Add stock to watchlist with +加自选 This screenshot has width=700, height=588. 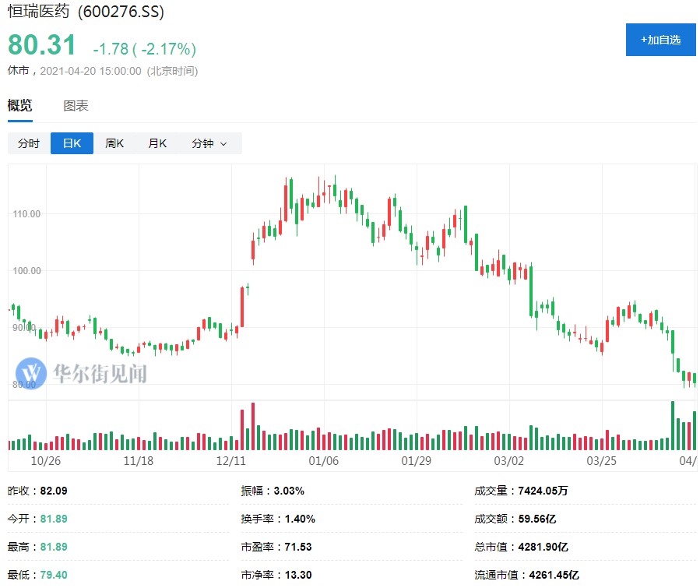[660, 40]
